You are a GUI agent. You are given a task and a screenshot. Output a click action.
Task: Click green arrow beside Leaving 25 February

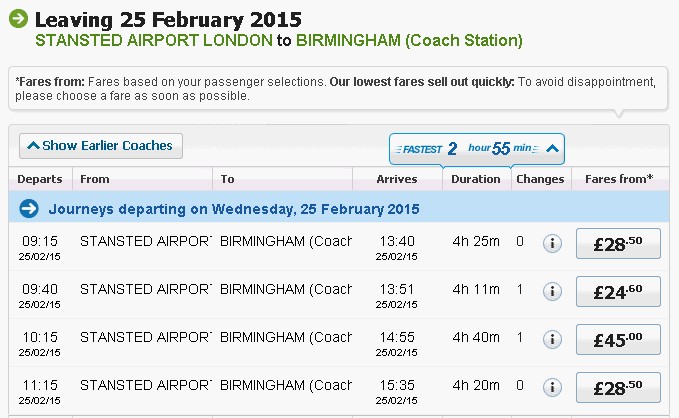18,19
